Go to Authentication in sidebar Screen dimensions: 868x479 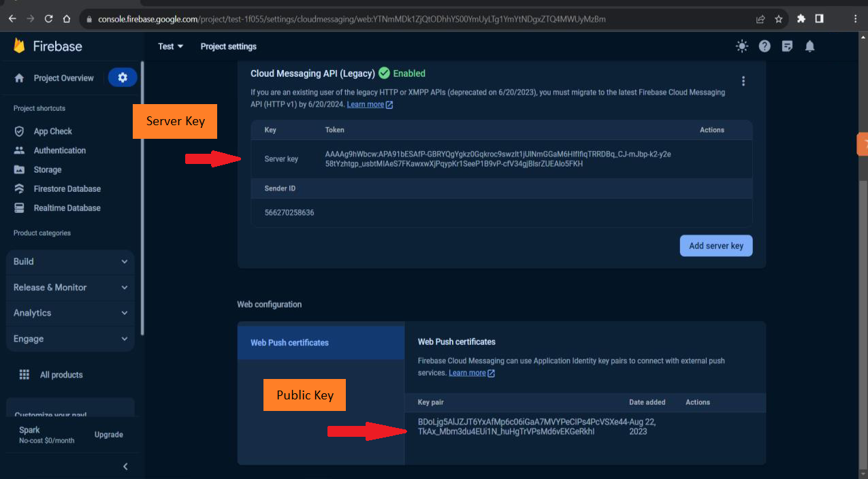59,150
